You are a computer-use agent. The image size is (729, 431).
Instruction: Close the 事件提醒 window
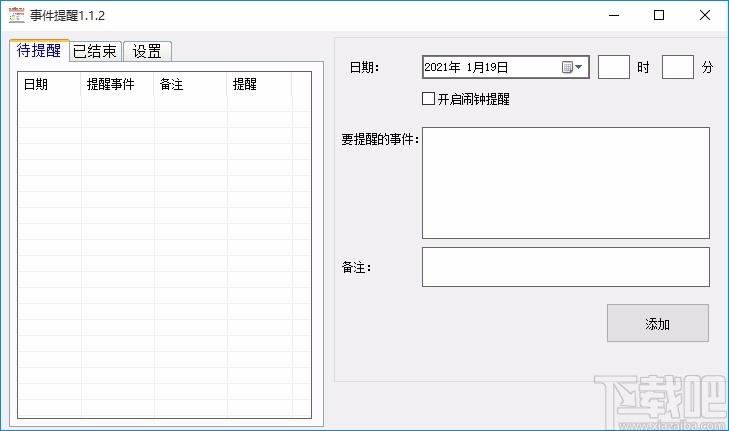click(x=704, y=15)
